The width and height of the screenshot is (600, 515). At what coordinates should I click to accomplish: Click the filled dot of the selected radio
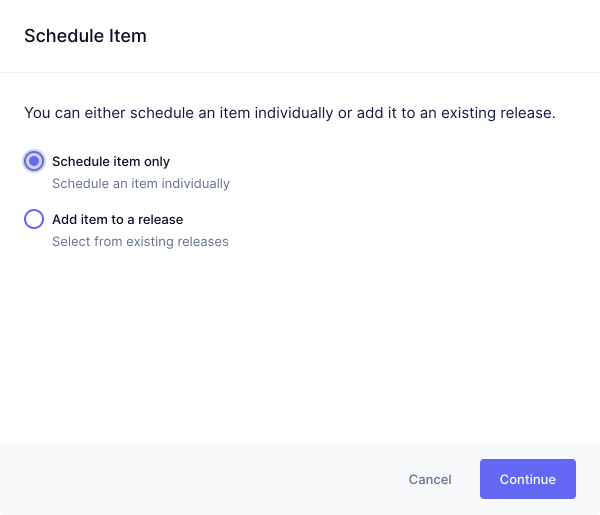pyautogui.click(x=34, y=161)
